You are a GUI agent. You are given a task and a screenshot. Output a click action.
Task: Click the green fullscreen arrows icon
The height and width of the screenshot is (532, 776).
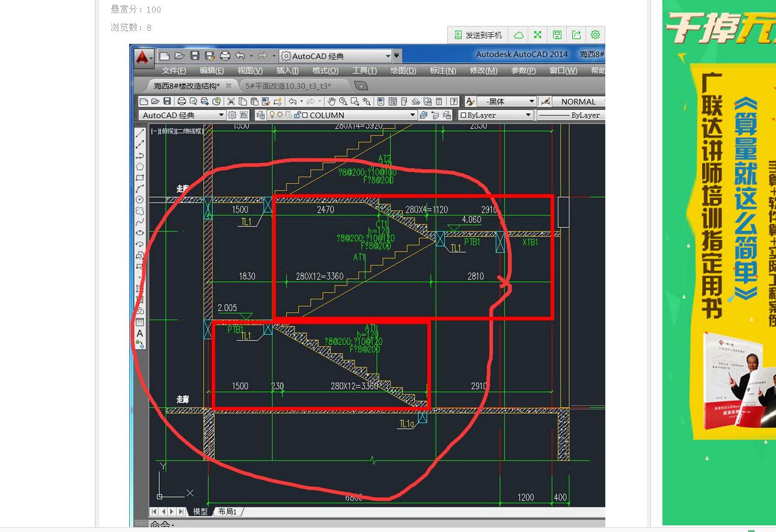(537, 35)
